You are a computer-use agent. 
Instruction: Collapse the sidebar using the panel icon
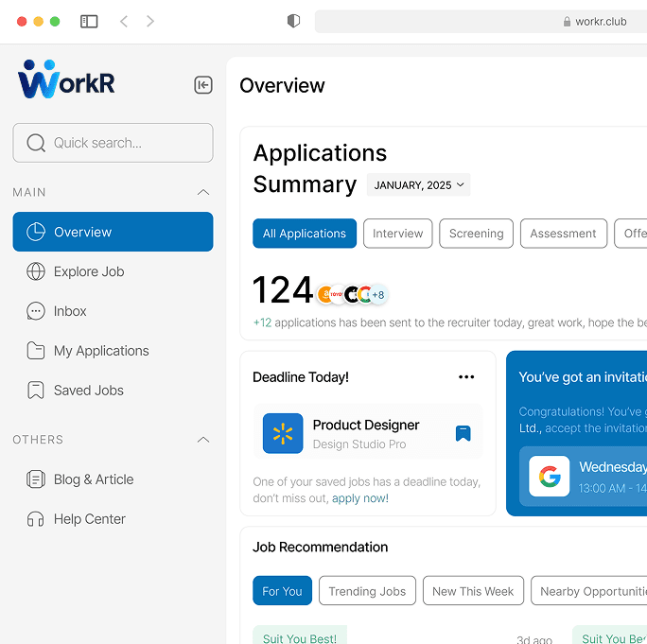202,85
